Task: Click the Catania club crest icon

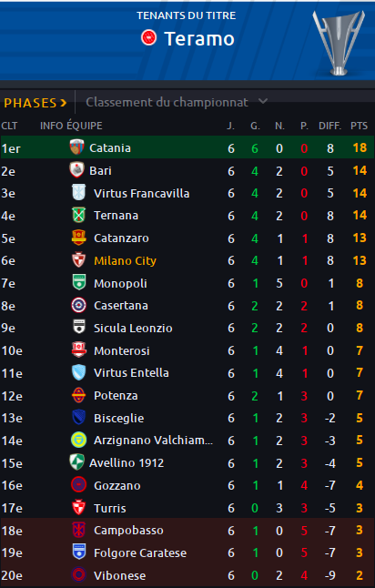Action: point(76,147)
